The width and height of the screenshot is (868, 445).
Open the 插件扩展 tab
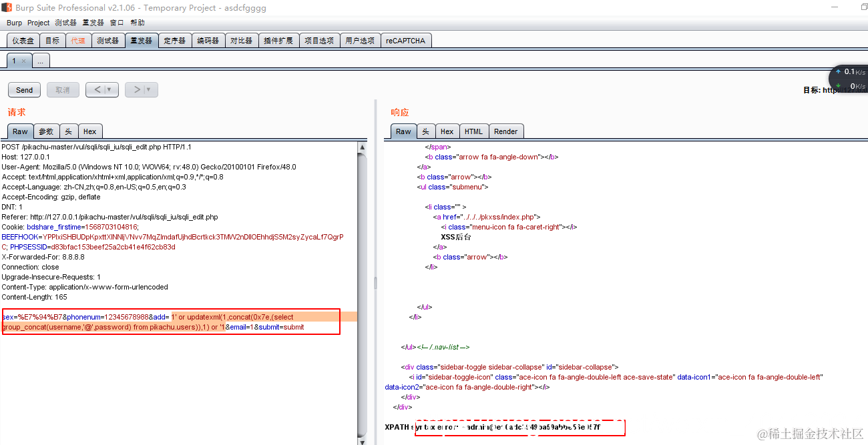tap(278, 41)
